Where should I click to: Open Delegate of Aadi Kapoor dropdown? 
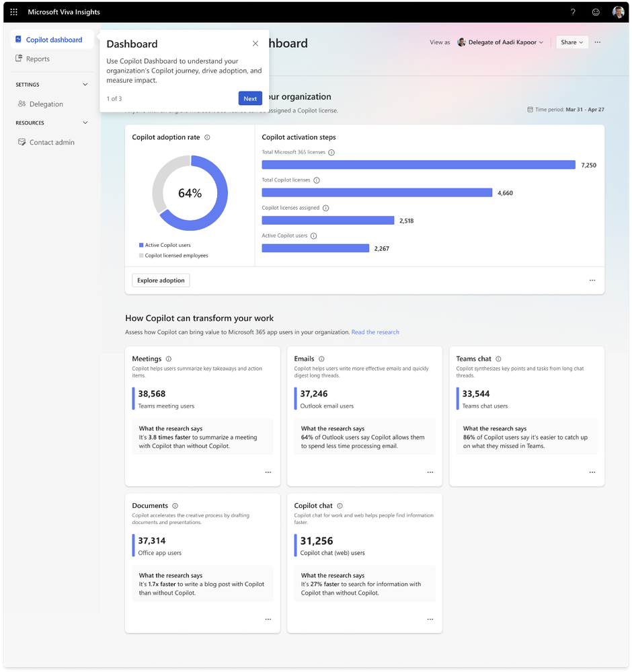500,42
